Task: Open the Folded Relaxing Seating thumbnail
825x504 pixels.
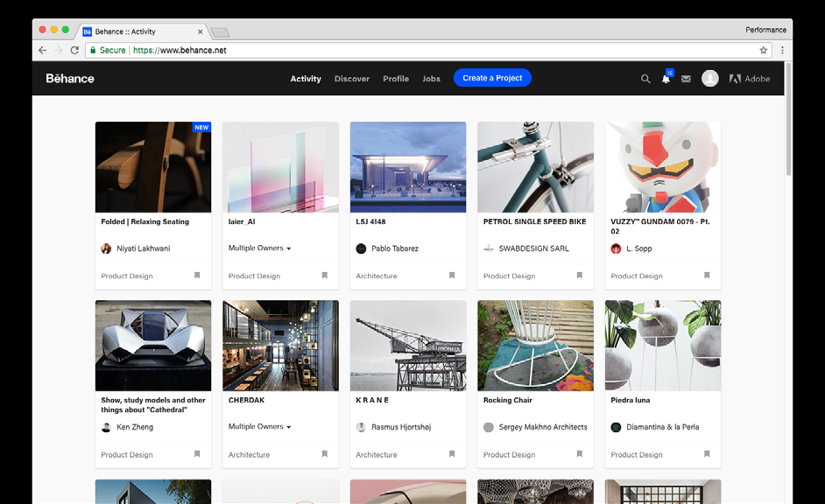Action: pyautogui.click(x=153, y=167)
